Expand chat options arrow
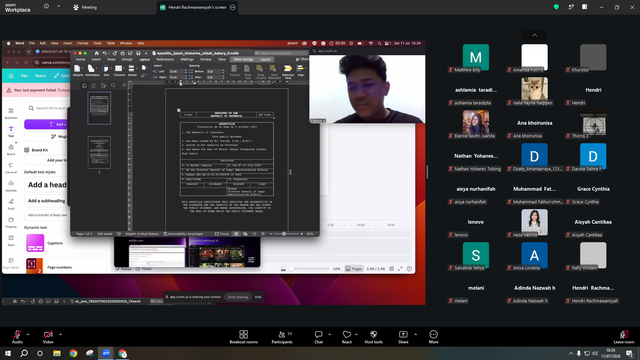 [329, 334]
